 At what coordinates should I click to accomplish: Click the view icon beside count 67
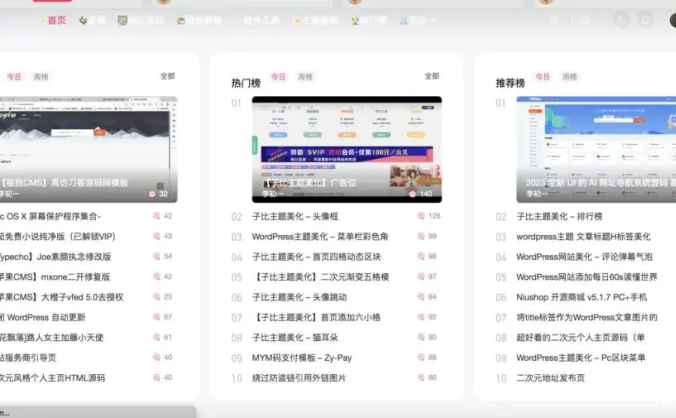coord(156,317)
